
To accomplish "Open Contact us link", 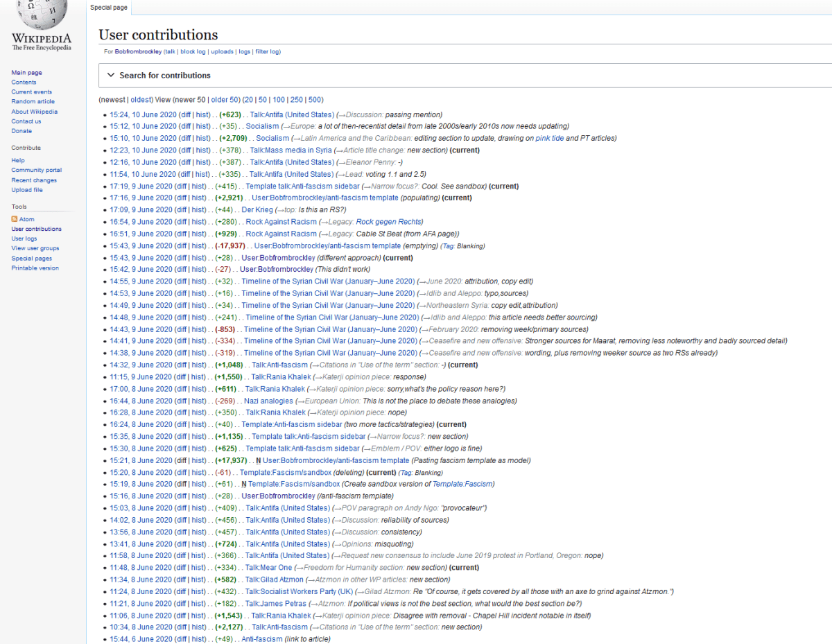I will pos(26,121).
